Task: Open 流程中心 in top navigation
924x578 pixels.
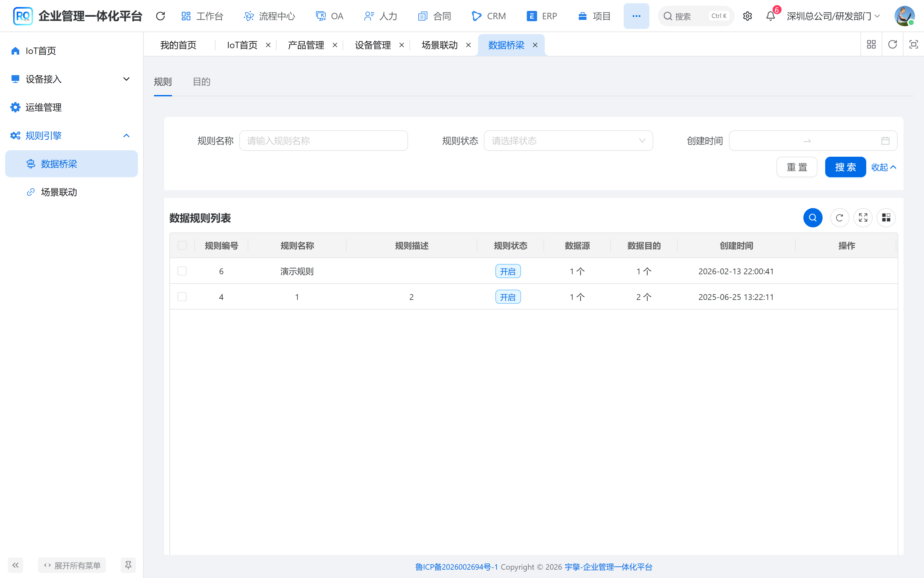Action: (x=269, y=16)
